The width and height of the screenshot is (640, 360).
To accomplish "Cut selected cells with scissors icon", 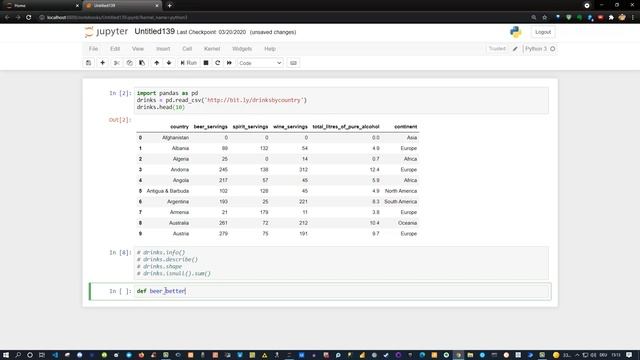I will [x=117, y=63].
